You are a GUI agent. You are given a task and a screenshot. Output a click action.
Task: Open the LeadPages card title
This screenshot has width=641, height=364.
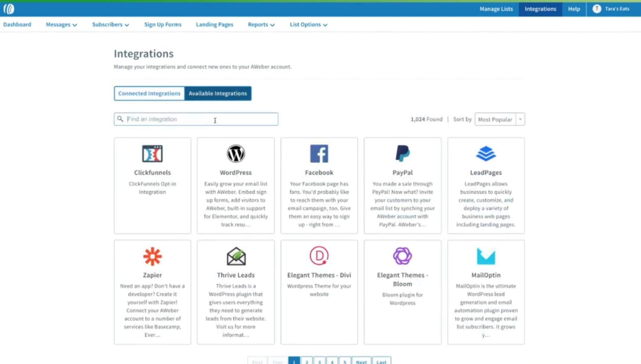coord(486,172)
